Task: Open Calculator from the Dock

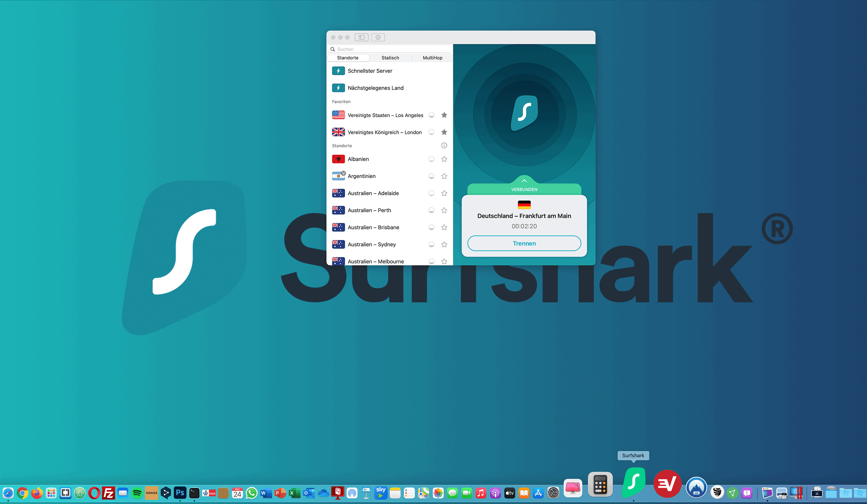Action: coord(600,484)
